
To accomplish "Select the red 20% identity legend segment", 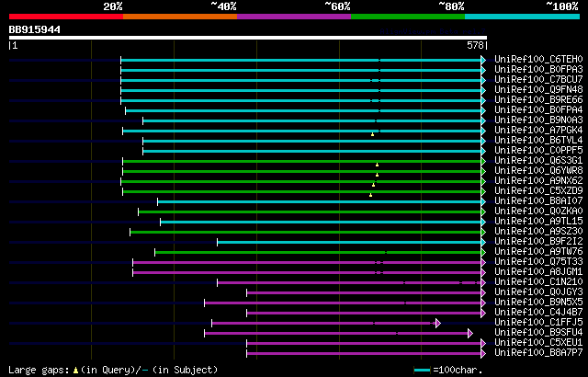I will [66, 17].
